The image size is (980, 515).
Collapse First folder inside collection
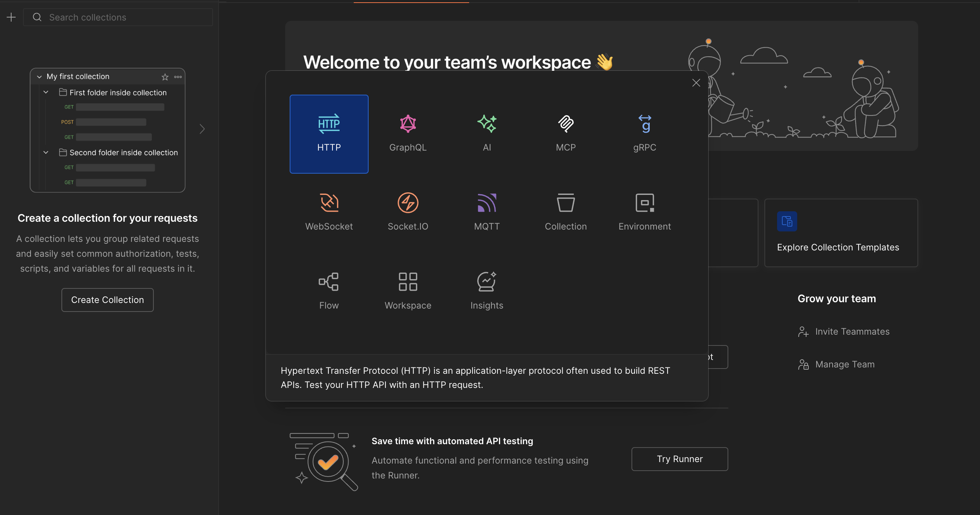46,92
